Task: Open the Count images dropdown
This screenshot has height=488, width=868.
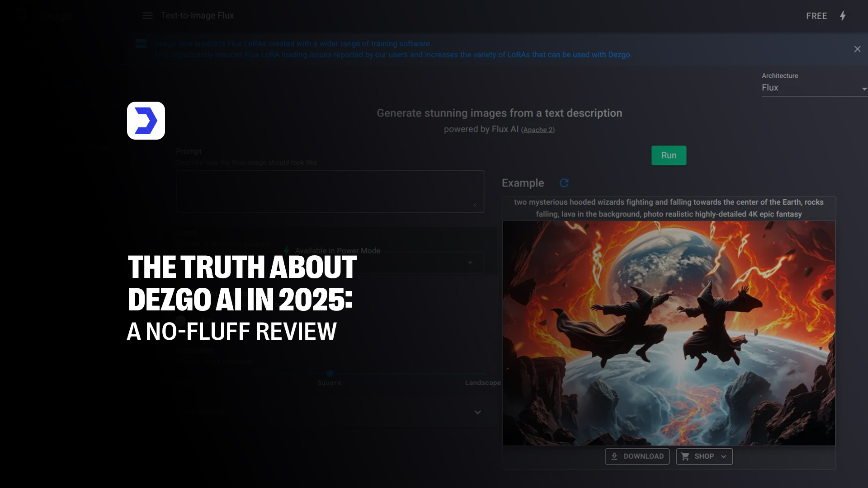Action: tap(330, 263)
